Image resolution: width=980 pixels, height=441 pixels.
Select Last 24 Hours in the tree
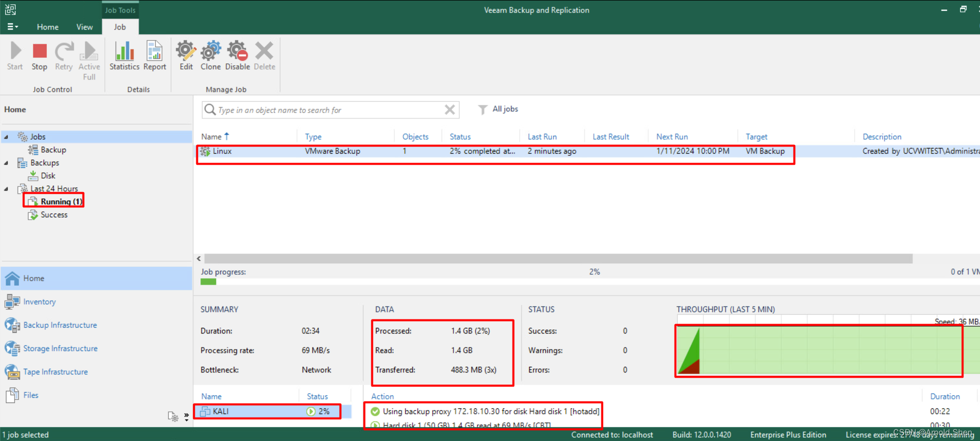tap(54, 189)
